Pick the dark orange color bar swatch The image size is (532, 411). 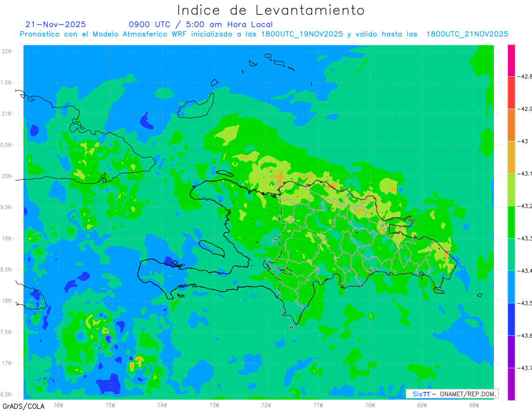(511, 125)
